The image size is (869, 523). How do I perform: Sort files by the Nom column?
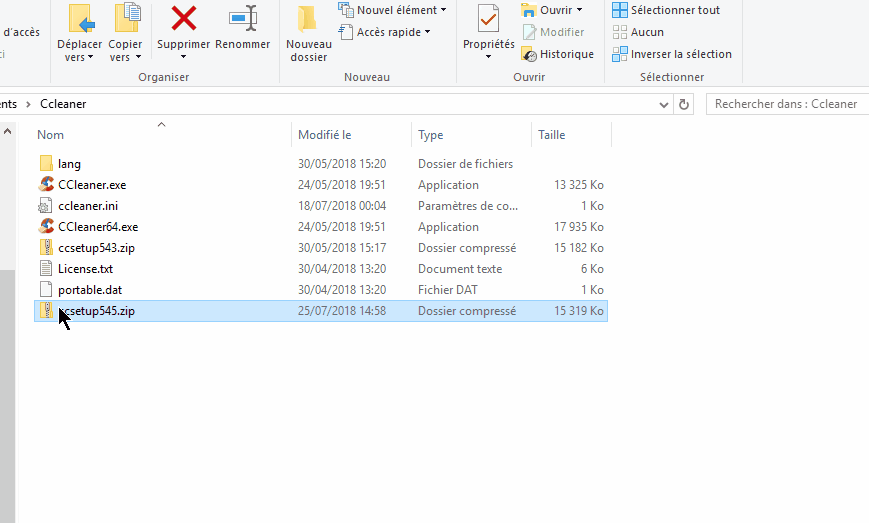50,135
